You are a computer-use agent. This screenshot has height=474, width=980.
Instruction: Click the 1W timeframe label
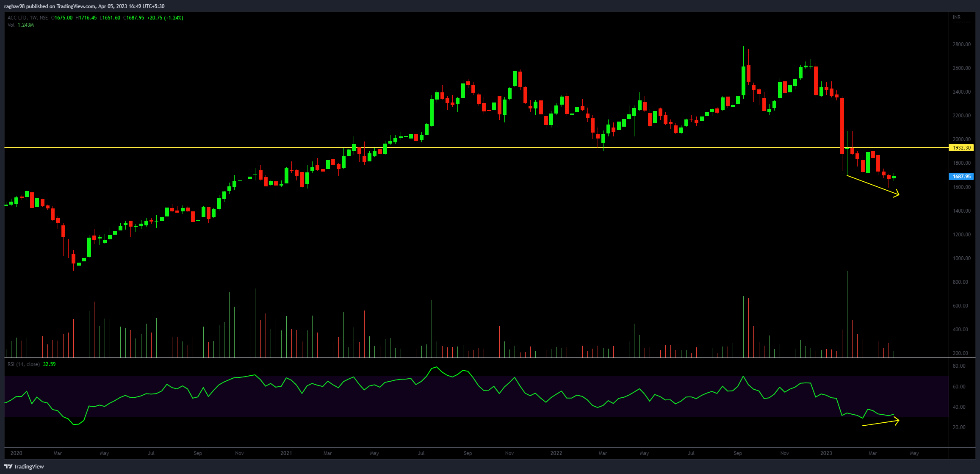[33, 18]
